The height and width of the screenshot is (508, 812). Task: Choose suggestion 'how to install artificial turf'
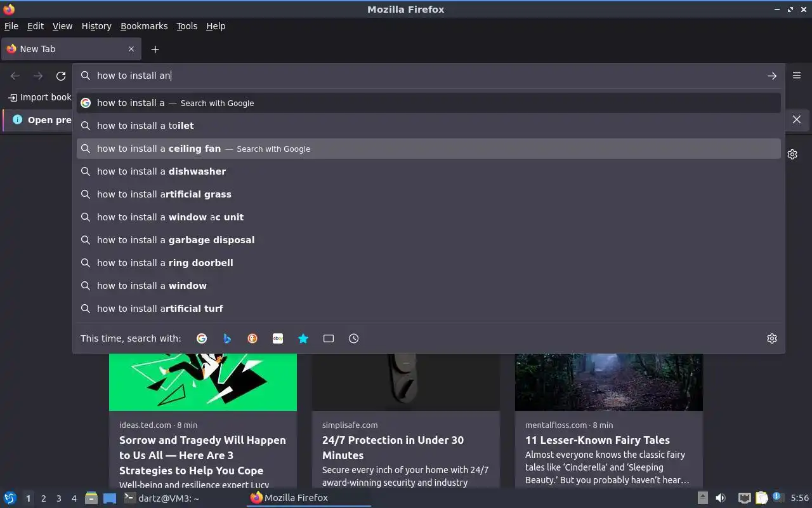(429, 309)
